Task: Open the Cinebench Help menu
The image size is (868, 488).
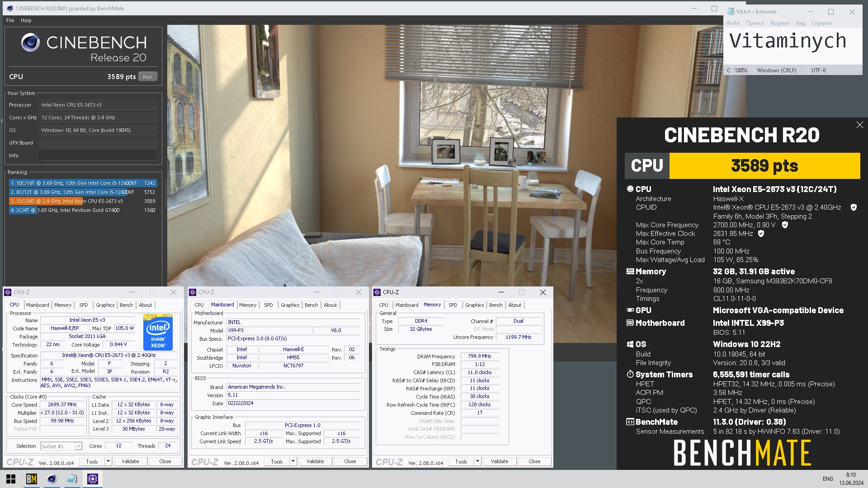Action: click(26, 20)
